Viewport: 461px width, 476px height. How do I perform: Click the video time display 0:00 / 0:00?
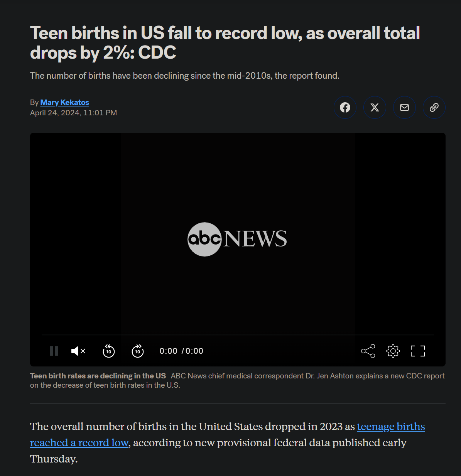181,351
